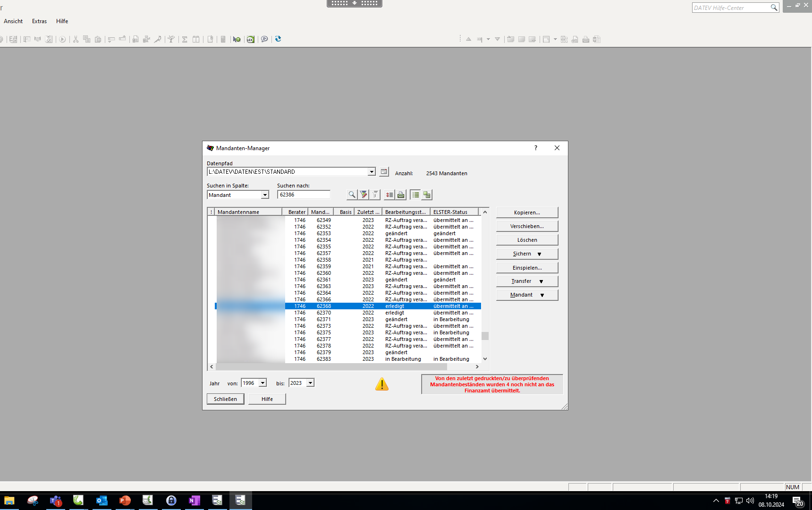The image size is (812, 510).
Task: Switch to detailed list view toggle
Action: (415, 195)
